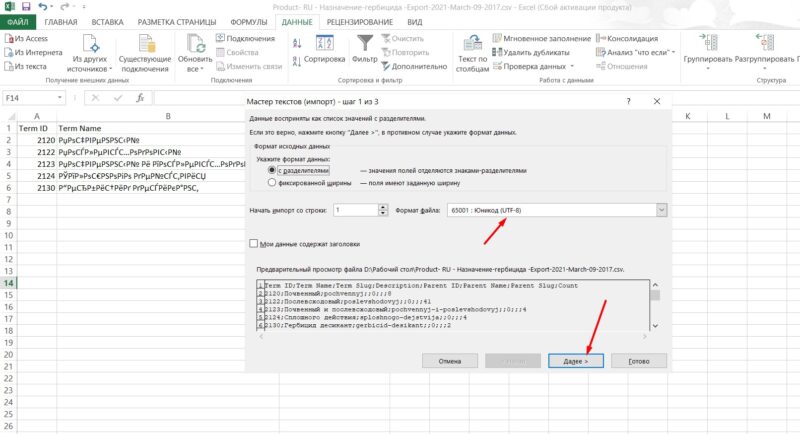
Task: Select column B header
Action: (168, 116)
